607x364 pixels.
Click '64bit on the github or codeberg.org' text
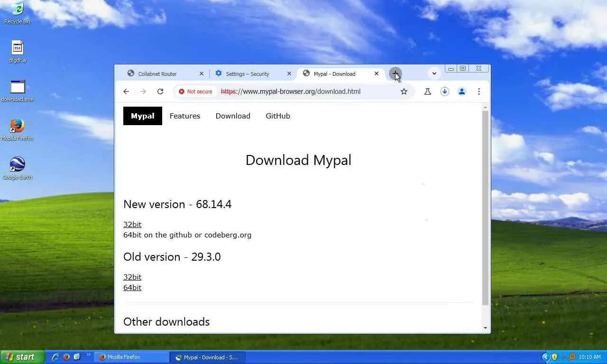pyautogui.click(x=187, y=235)
